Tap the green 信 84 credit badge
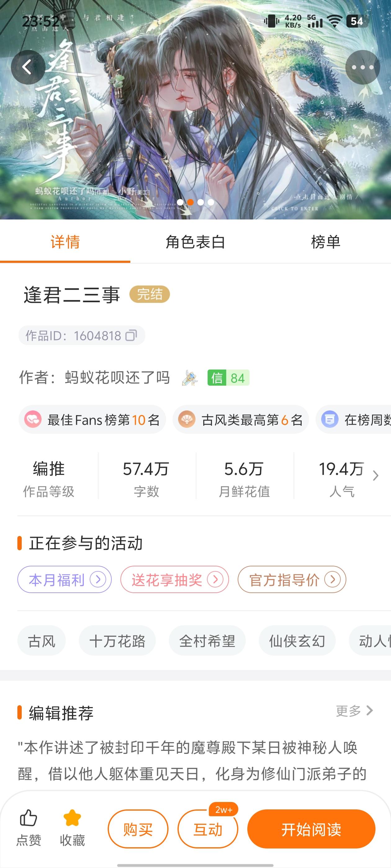The image size is (391, 868). point(228,378)
